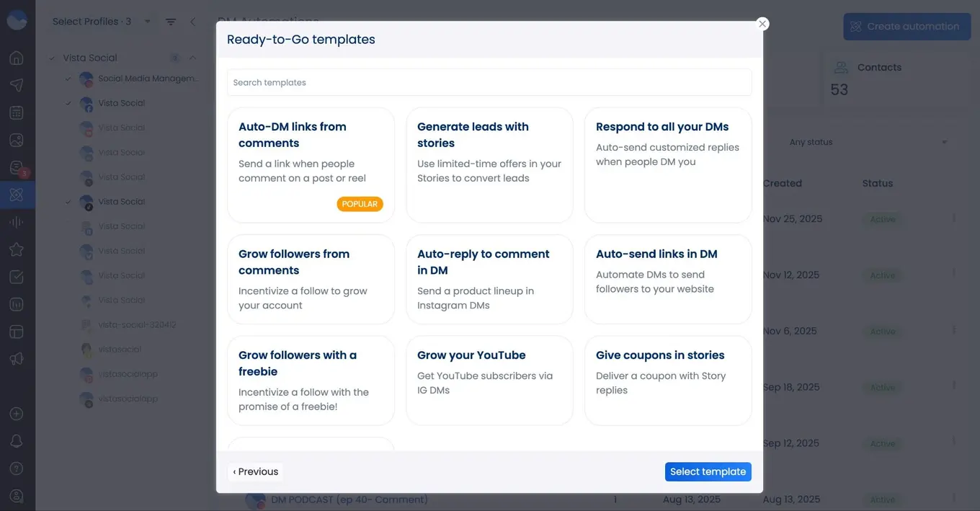Open the bell notifications icon
The width and height of the screenshot is (980, 511).
coord(17,441)
